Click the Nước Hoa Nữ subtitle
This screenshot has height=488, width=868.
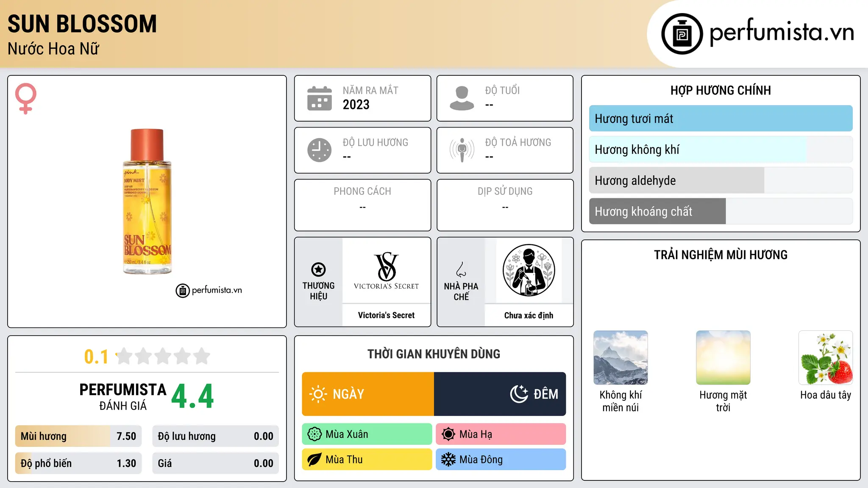pos(53,49)
